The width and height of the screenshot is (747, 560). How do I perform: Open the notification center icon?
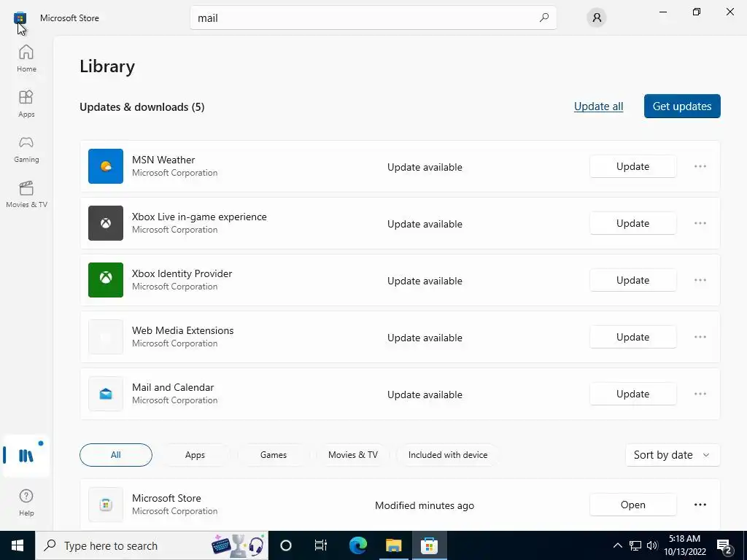point(725,545)
